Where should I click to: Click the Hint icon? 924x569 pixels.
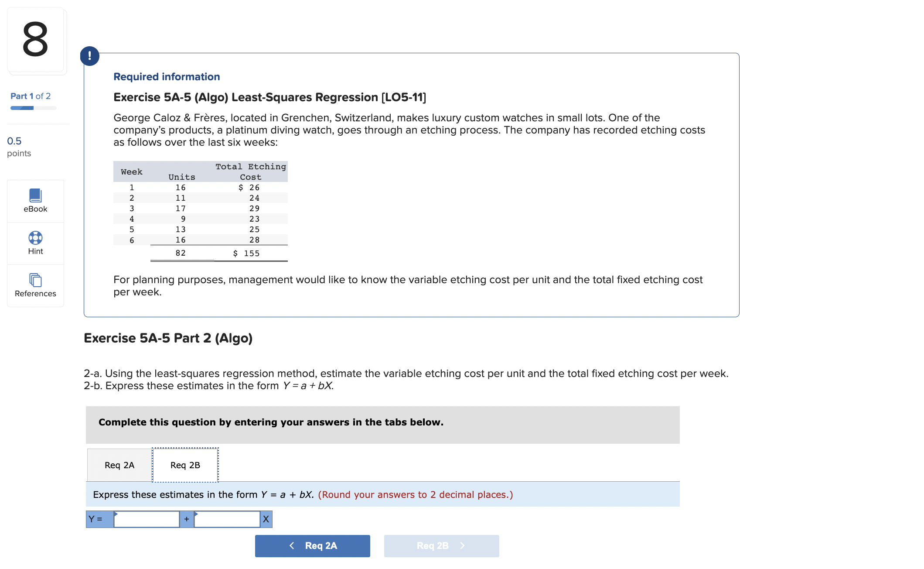point(35,243)
